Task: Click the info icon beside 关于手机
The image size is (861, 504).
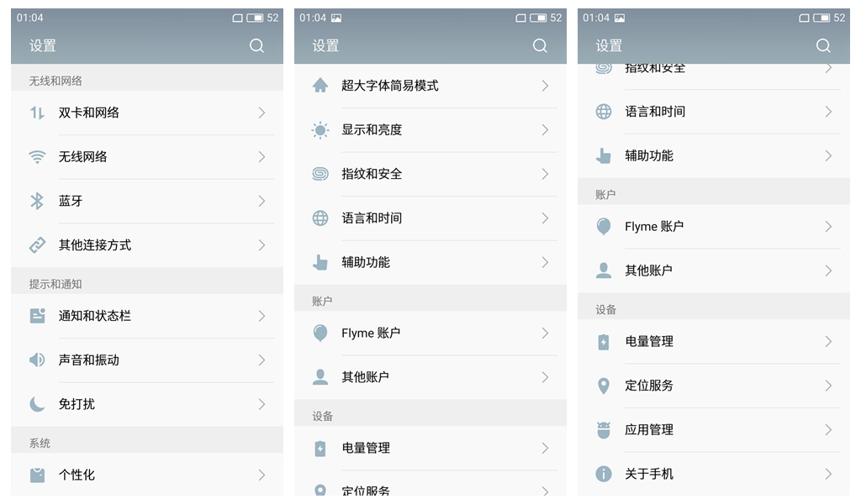Action: [604, 474]
